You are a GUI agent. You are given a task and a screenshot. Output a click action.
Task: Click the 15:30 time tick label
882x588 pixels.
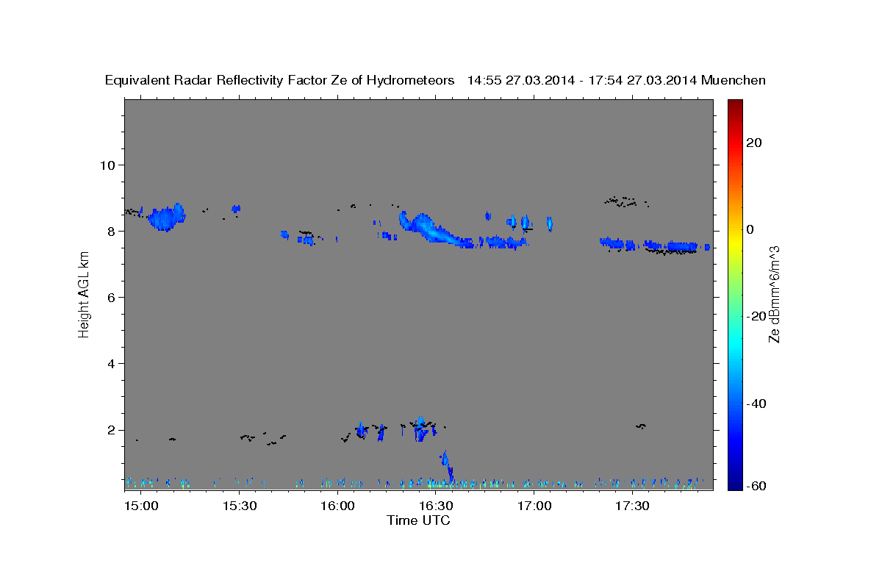(x=239, y=506)
